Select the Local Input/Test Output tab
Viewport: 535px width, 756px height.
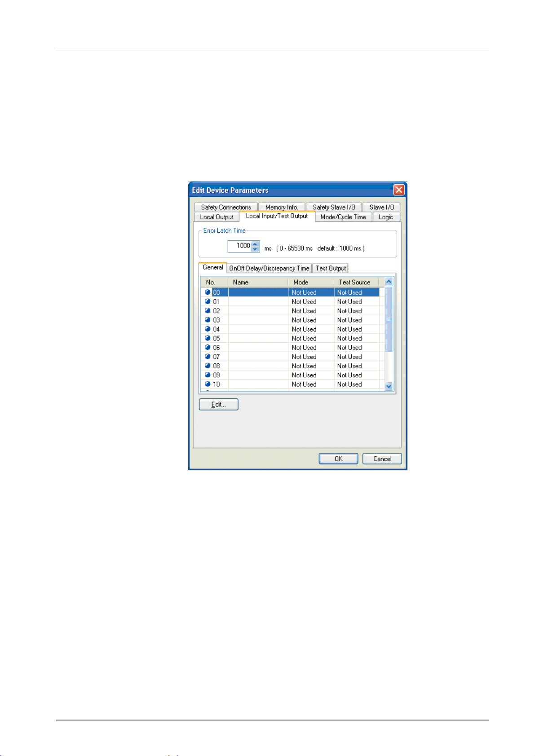pyautogui.click(x=277, y=216)
